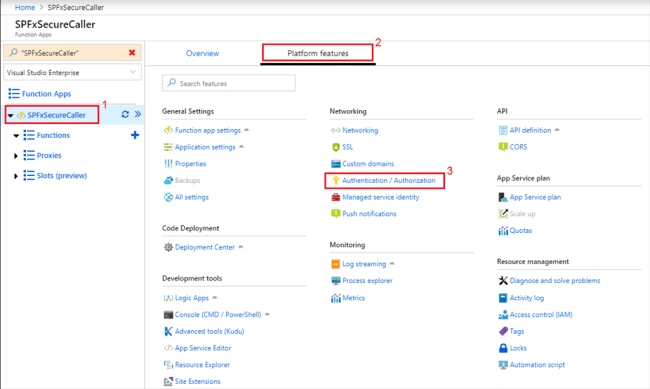Click the Locks padlock icon
650x389 pixels.
[503, 348]
